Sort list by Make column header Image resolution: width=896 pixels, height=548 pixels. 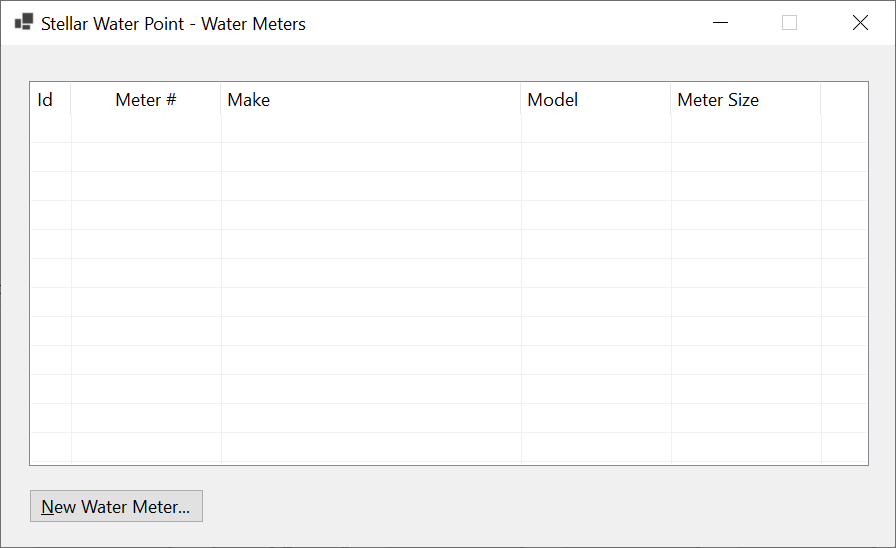pos(370,99)
